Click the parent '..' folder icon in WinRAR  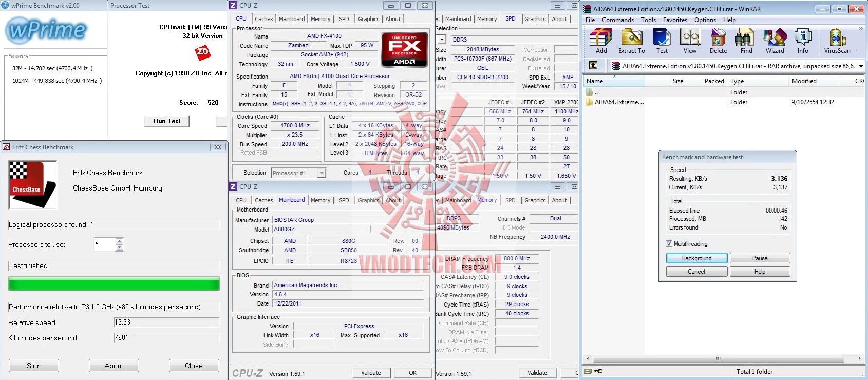(590, 92)
